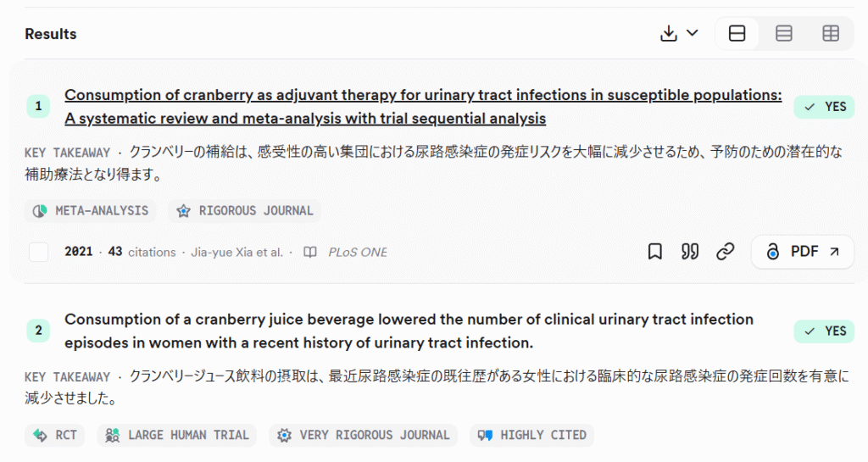The height and width of the screenshot is (462, 868).
Task: Click the META-ANALYSIS tag
Action: 91,211
